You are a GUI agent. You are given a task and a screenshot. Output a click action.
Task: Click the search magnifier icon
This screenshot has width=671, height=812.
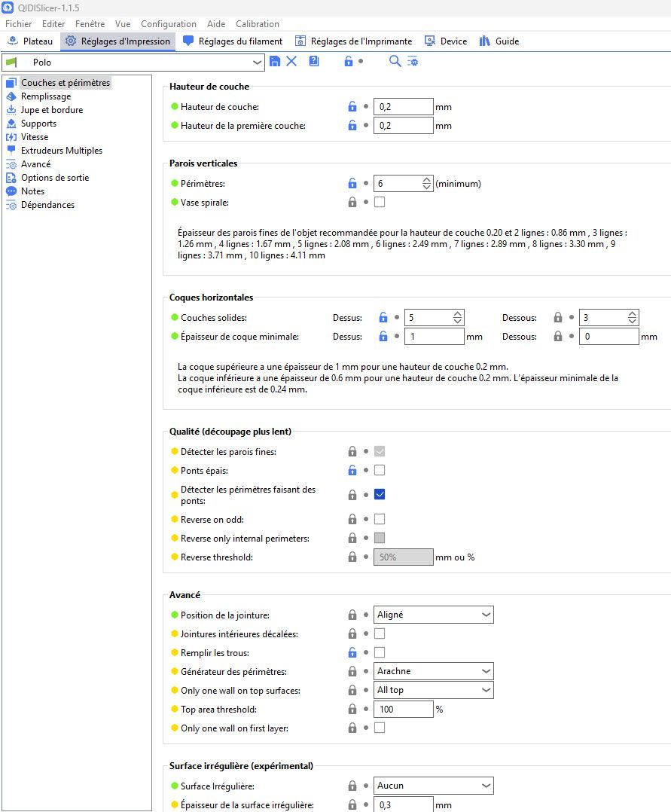coord(395,61)
